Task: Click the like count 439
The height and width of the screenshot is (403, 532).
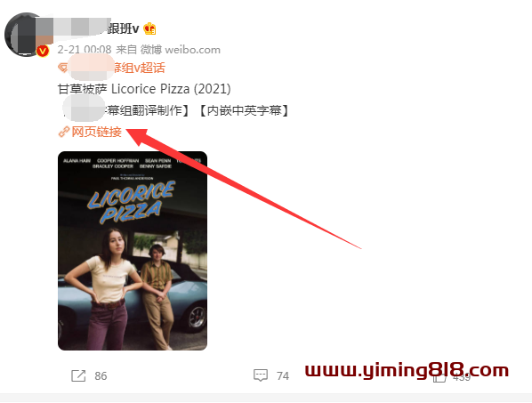Action: click(462, 377)
